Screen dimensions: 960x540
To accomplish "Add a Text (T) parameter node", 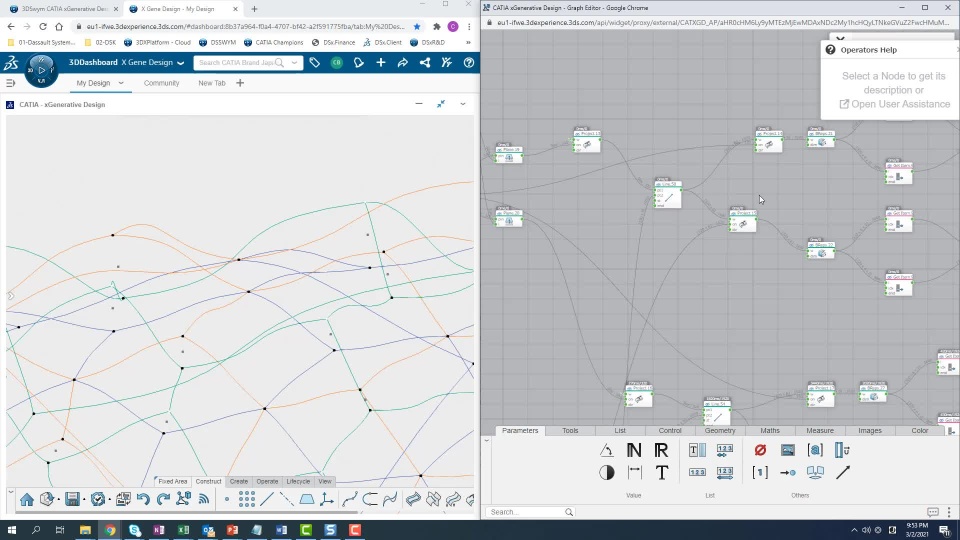I will click(x=662, y=472).
